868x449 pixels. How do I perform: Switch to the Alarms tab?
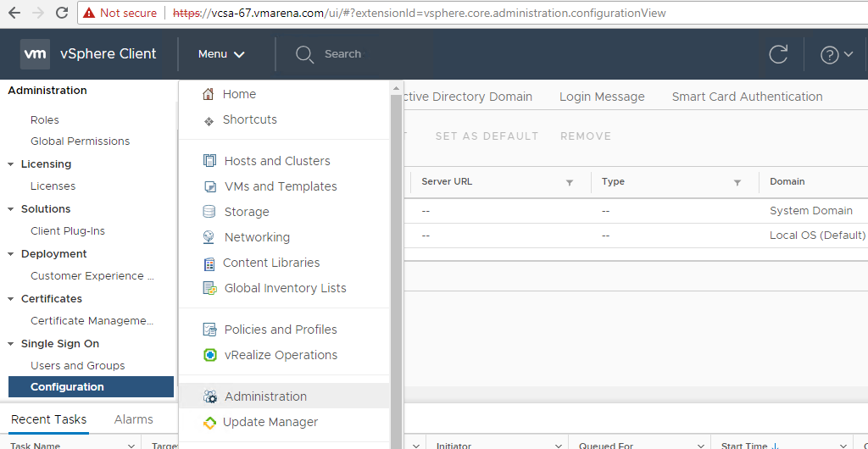[134, 419]
